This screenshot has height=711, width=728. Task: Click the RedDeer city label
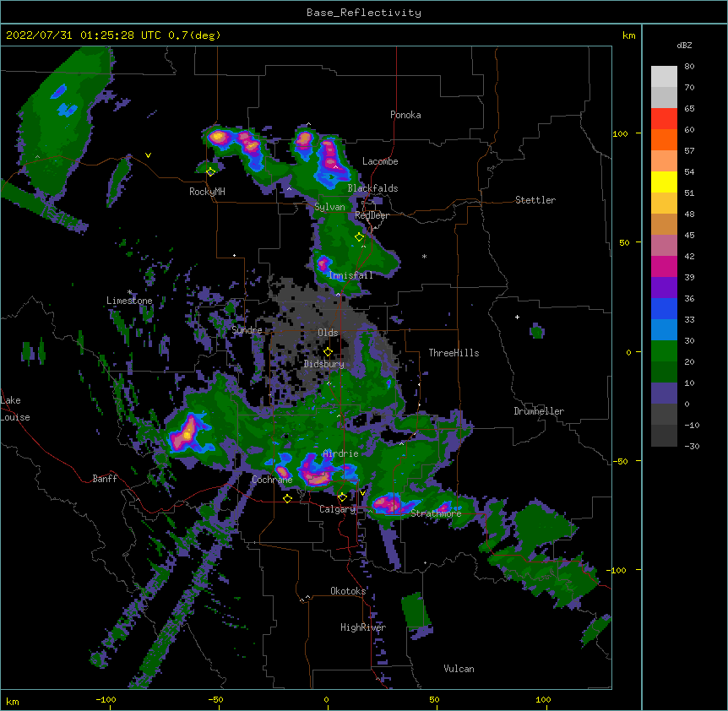click(x=372, y=215)
